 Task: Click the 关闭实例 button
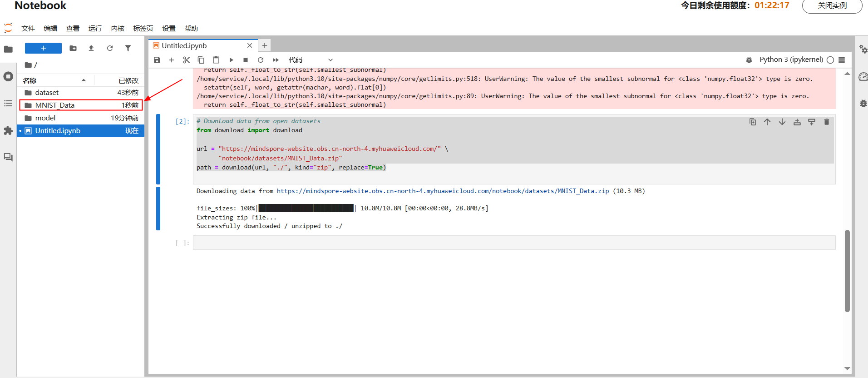pyautogui.click(x=832, y=6)
